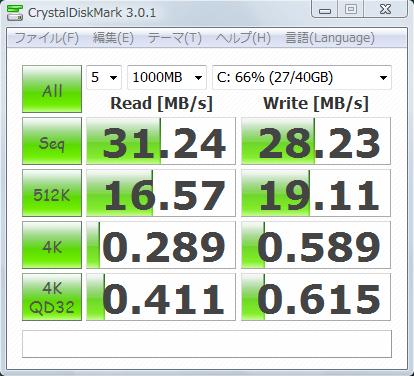Open the drive dropdown showing C: 66%
Screen dimensions: 414x376
point(302,78)
